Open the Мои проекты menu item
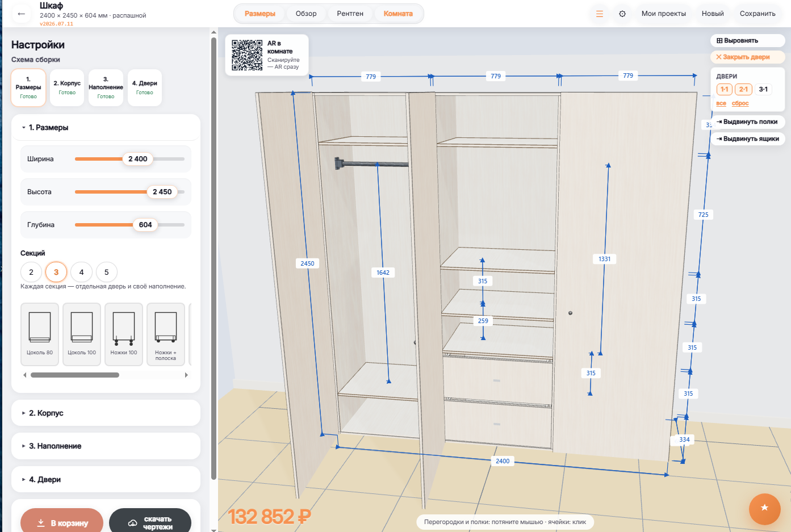This screenshot has height=532, width=791. (x=663, y=14)
